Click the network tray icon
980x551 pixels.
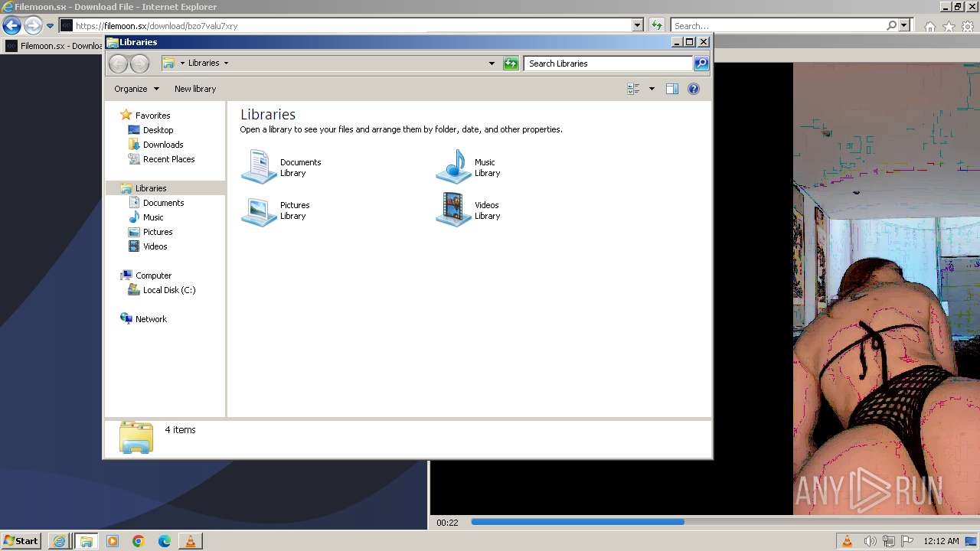point(890,541)
